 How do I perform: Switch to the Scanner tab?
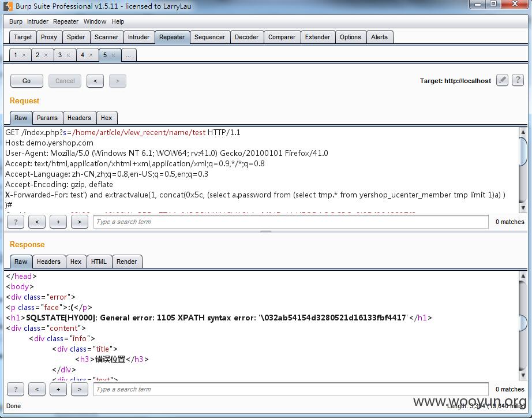point(107,37)
